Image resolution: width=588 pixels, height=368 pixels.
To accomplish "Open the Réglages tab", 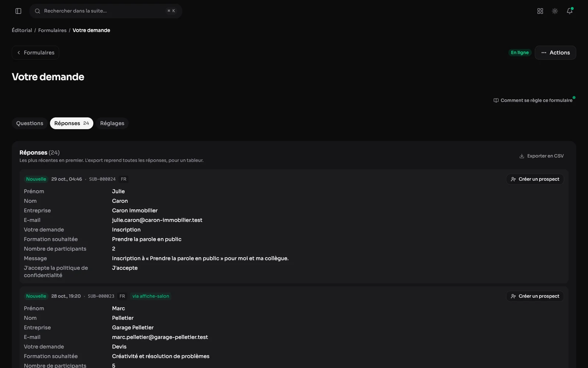I will click(112, 123).
